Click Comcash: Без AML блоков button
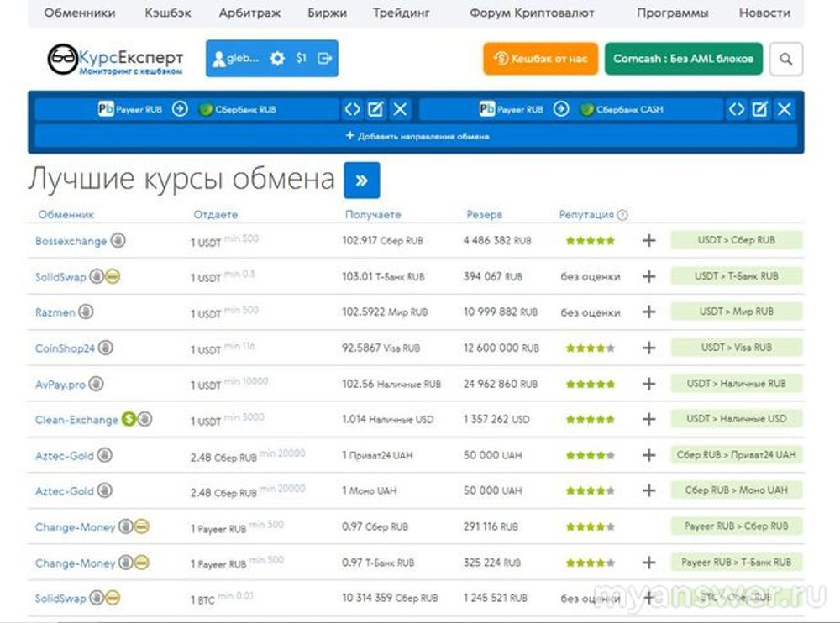Image resolution: width=840 pixels, height=623 pixels. point(683,59)
